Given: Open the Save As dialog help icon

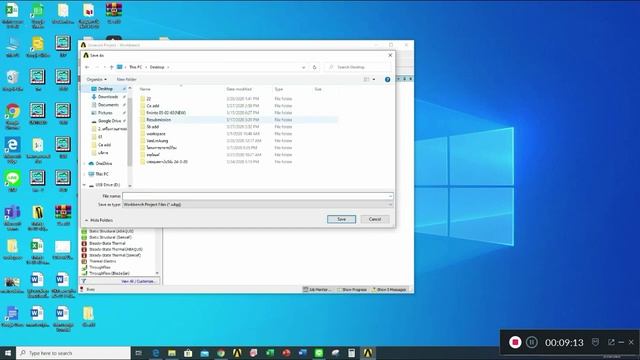Looking at the screenshot, I should pos(387,80).
